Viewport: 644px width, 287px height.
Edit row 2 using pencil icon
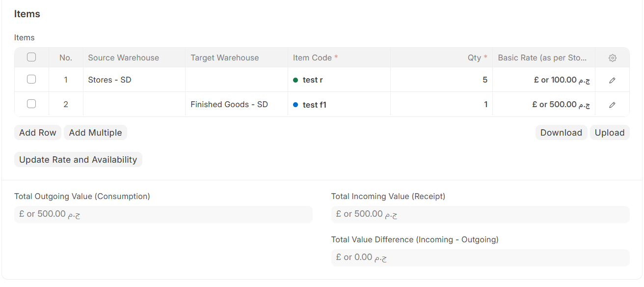coord(612,105)
